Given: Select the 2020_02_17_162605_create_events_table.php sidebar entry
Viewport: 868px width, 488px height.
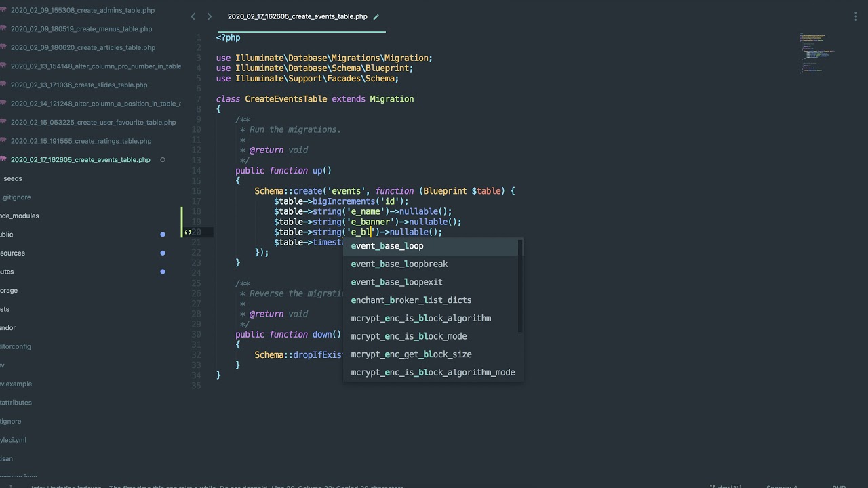Looking at the screenshot, I should [x=80, y=160].
